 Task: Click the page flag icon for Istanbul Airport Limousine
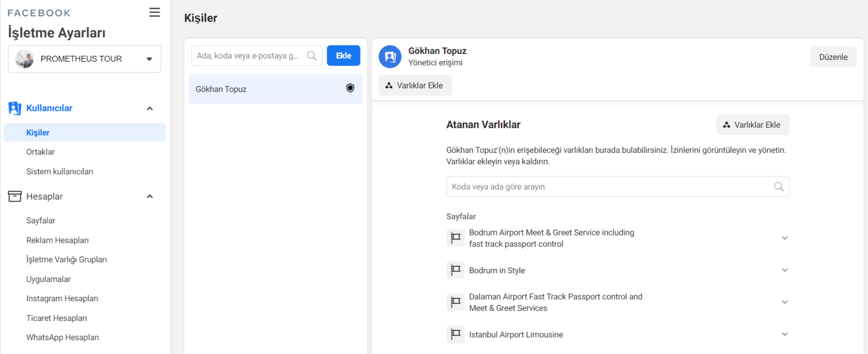click(x=455, y=334)
